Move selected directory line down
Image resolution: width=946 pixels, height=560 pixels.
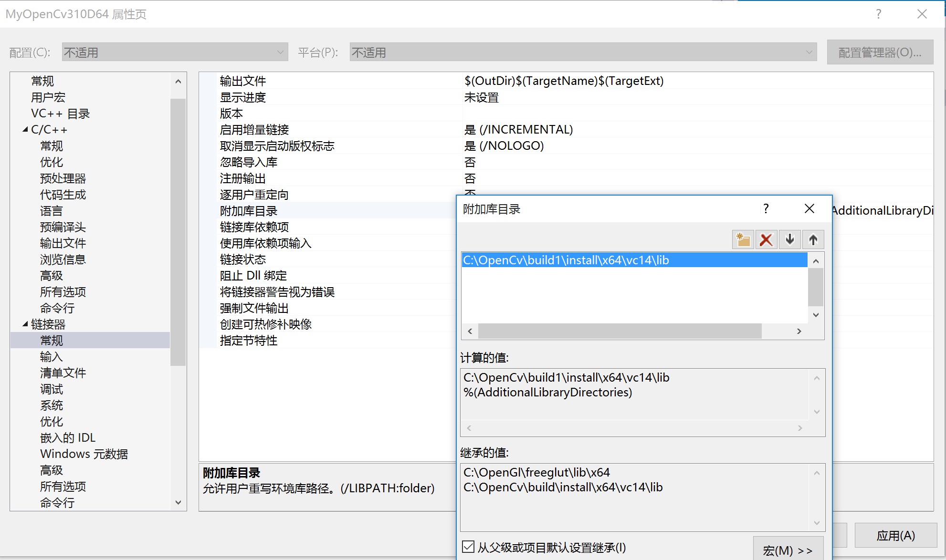790,239
